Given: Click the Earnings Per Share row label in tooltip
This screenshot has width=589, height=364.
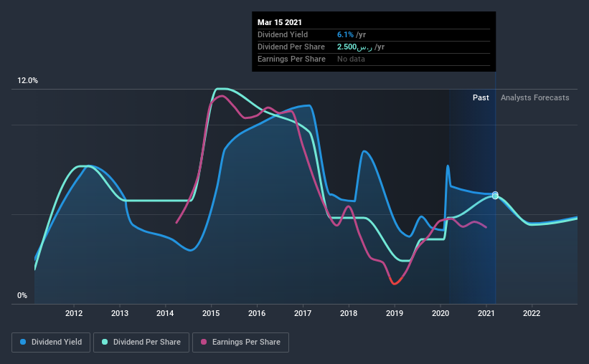Looking at the screenshot, I should tap(291, 59).
